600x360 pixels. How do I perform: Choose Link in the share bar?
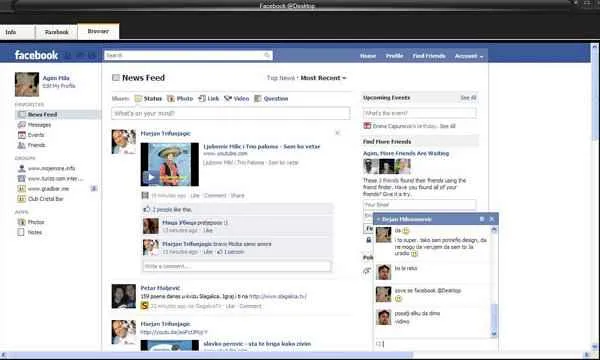pos(209,99)
